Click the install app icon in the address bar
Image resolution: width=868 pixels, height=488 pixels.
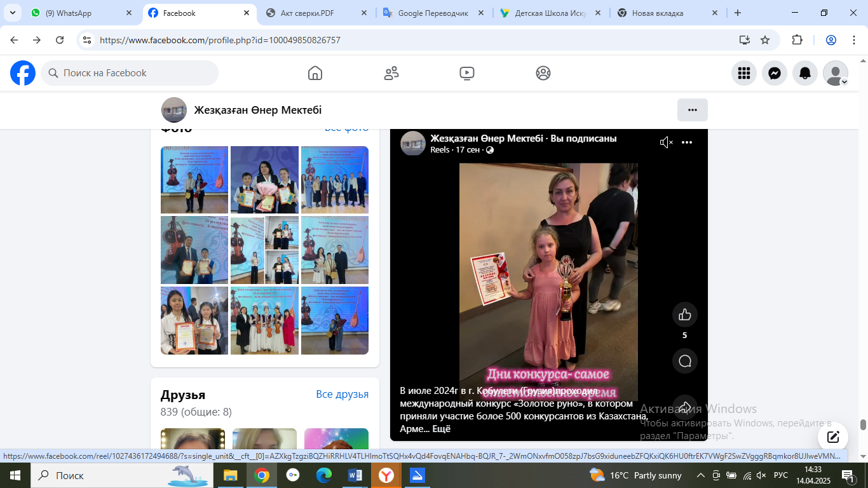tap(745, 40)
